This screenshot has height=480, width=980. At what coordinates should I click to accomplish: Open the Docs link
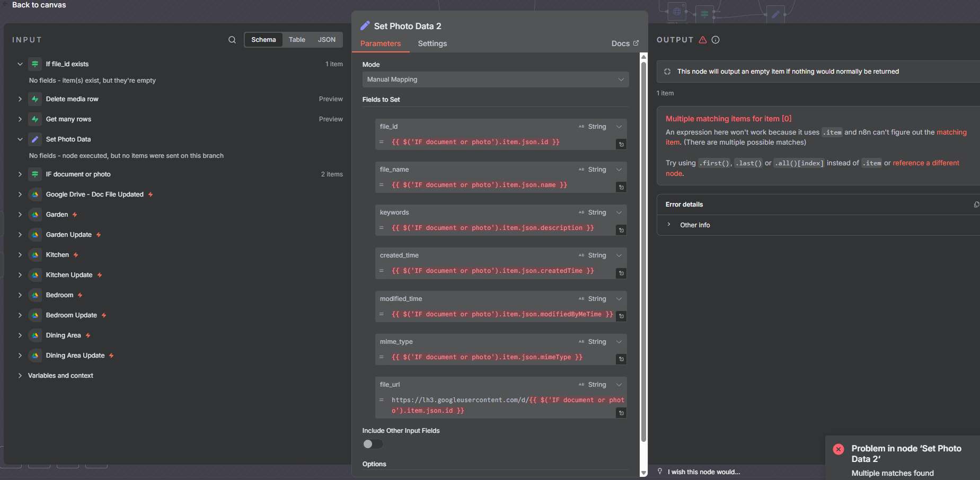click(624, 43)
